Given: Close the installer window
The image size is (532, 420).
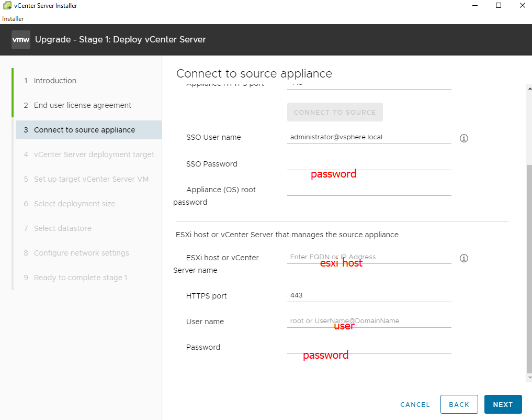Looking at the screenshot, I should 523,5.
